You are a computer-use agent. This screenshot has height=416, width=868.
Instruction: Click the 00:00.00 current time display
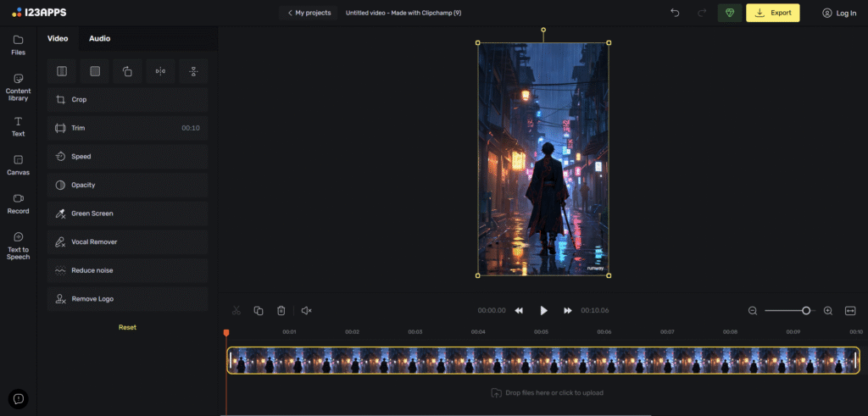[x=492, y=310]
